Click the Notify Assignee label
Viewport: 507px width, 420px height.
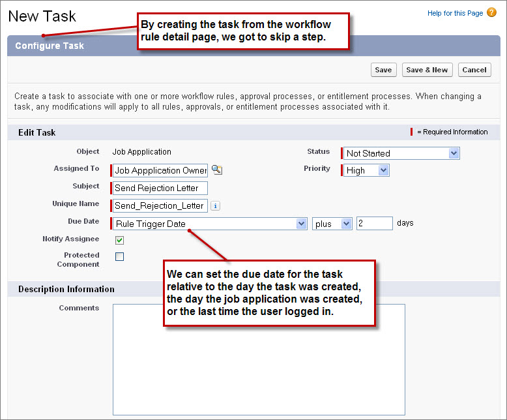click(x=71, y=239)
